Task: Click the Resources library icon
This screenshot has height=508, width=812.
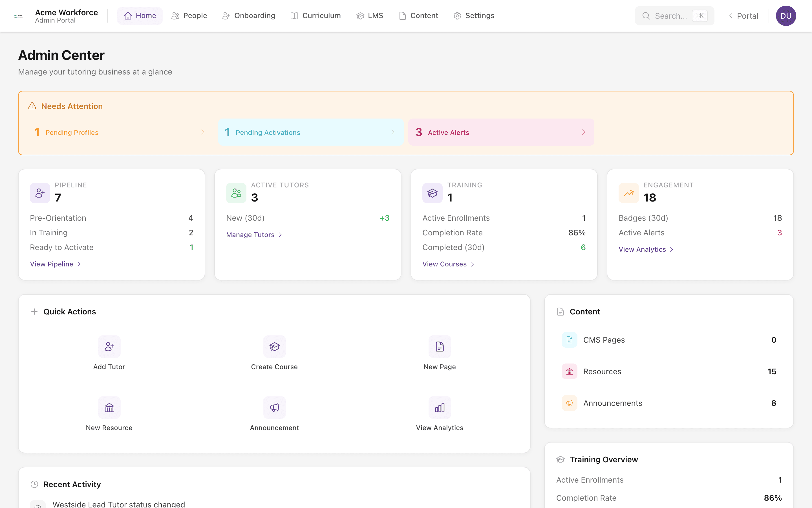Action: [570, 371]
